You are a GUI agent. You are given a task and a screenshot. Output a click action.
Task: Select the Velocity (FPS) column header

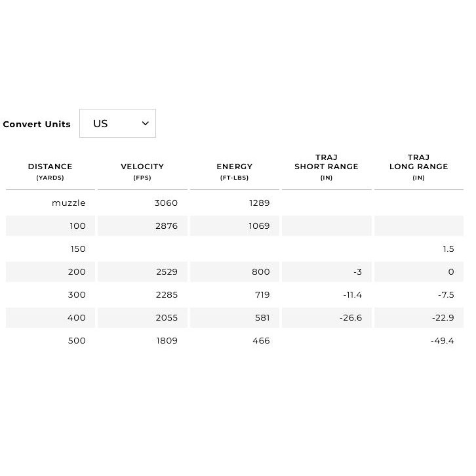[x=142, y=172]
